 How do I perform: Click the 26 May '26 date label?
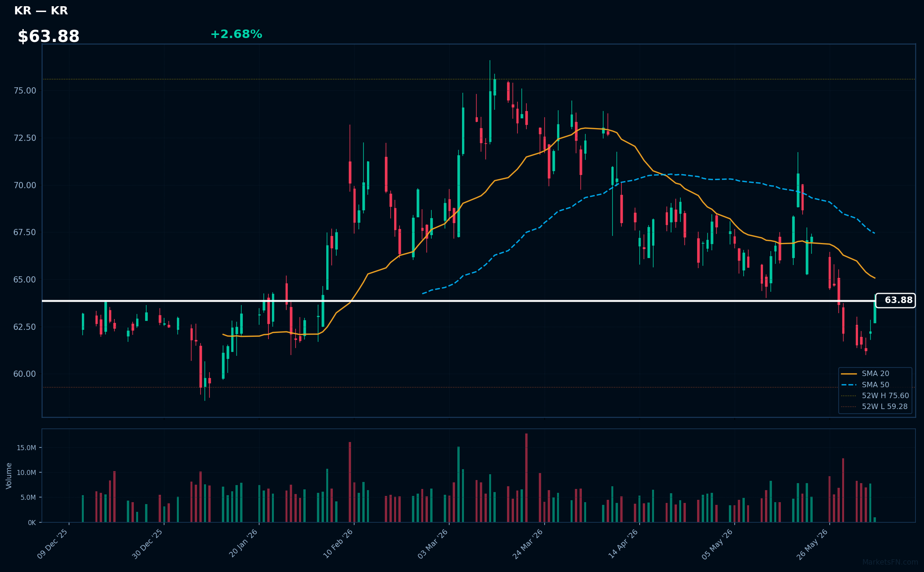pyautogui.click(x=813, y=544)
